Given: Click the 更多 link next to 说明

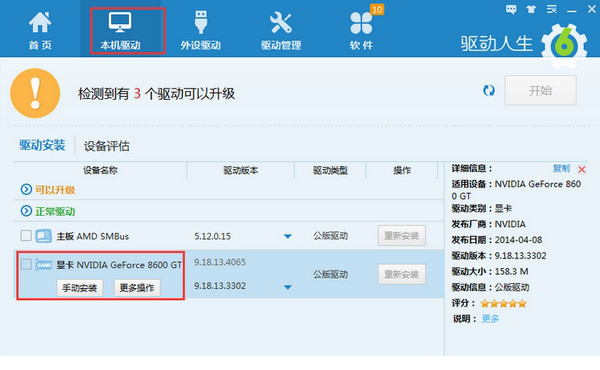Looking at the screenshot, I should pos(490,318).
